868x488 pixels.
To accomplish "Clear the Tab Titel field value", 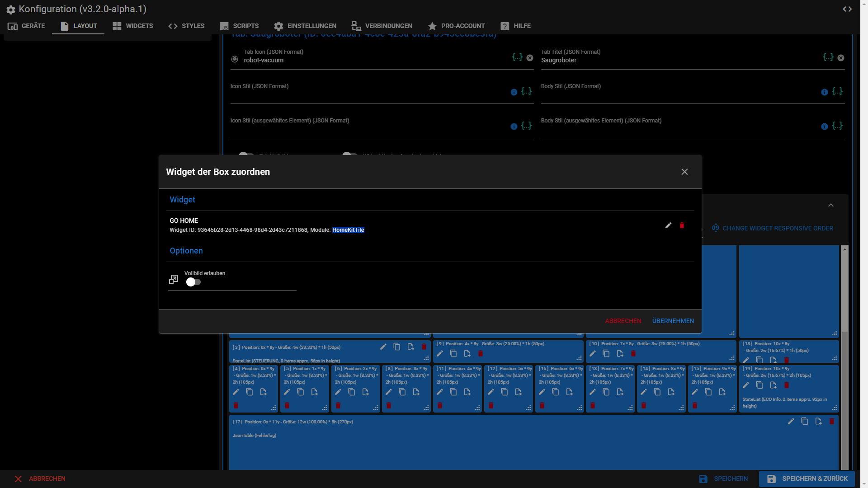I will pyautogui.click(x=841, y=58).
